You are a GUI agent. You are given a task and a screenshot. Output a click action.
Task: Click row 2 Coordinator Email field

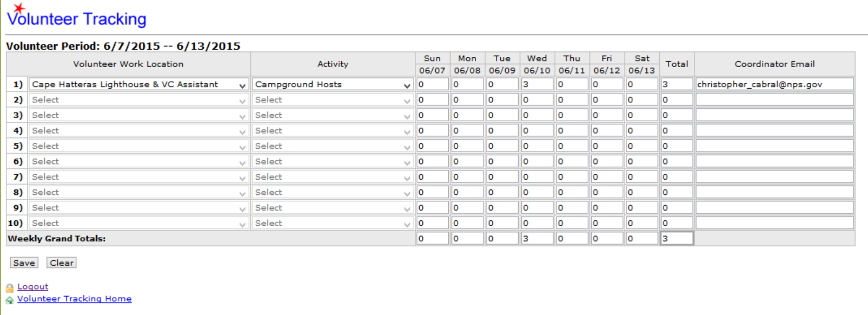774,100
